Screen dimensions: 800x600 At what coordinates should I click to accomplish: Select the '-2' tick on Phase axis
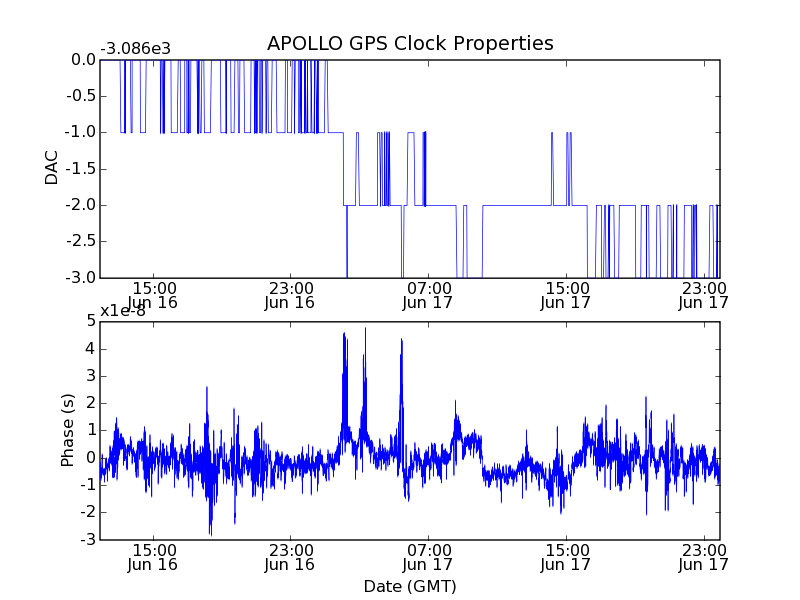click(x=89, y=512)
